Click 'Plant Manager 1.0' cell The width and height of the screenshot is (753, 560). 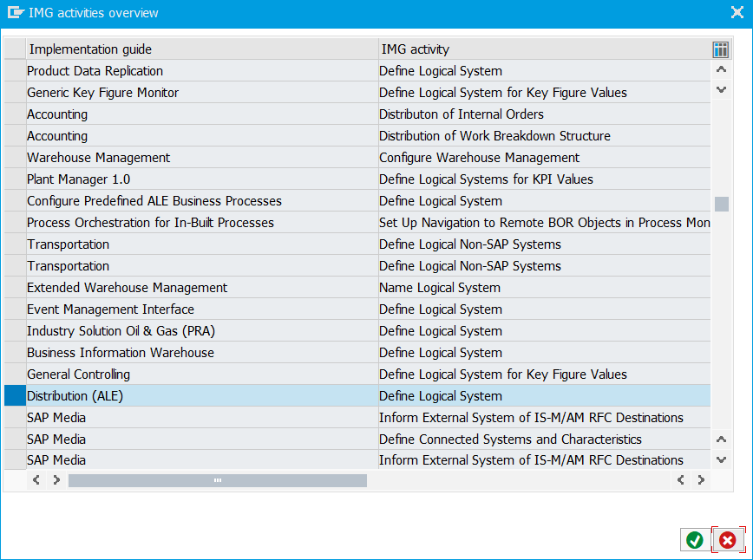click(x=202, y=179)
